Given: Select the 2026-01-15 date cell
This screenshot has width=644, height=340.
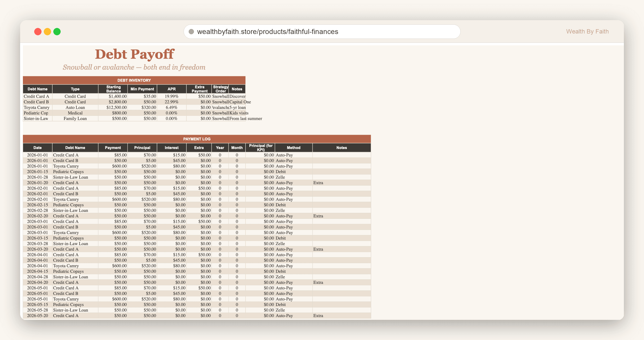Looking at the screenshot, I should click(x=37, y=172).
